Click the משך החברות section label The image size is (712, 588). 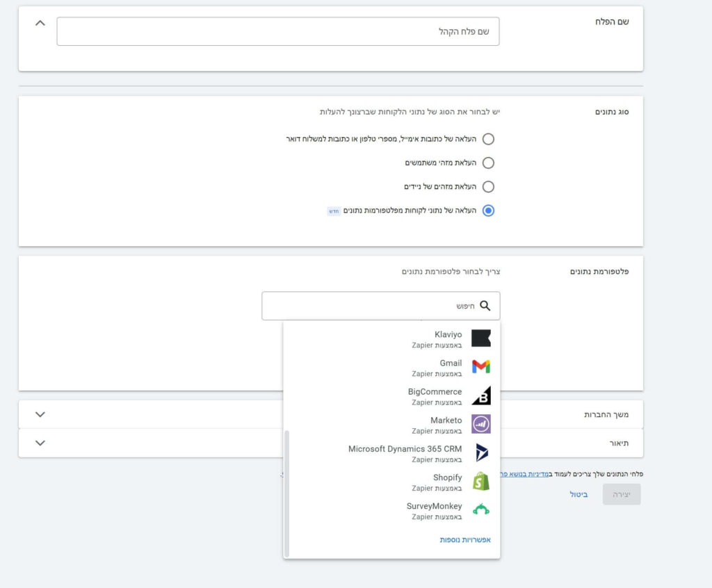pyautogui.click(x=606, y=414)
